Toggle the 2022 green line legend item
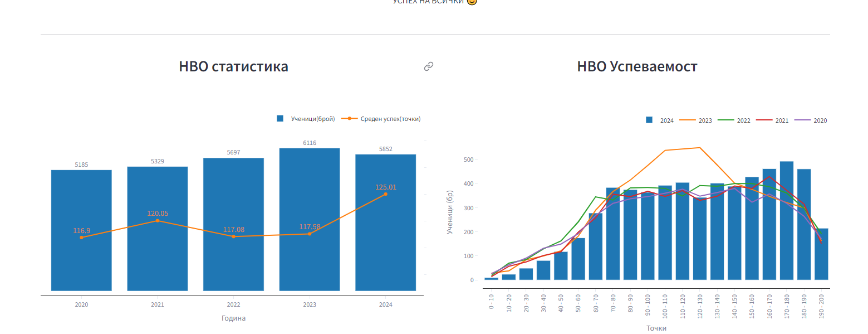868x334 pixels. 743,120
